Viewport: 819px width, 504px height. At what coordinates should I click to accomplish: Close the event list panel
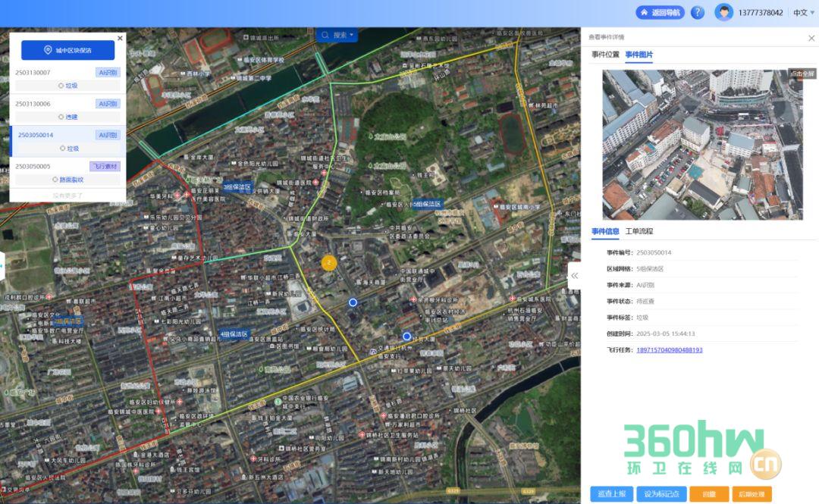pyautogui.click(x=120, y=38)
